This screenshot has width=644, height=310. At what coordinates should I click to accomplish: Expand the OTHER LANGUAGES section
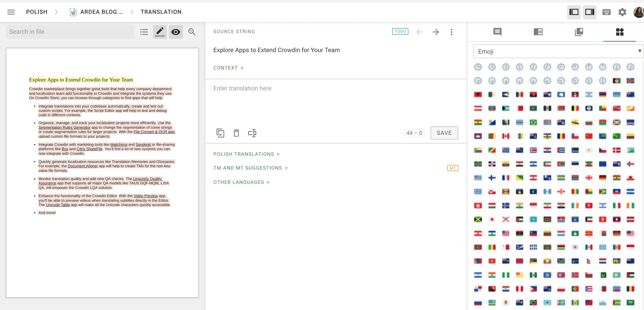tap(239, 182)
